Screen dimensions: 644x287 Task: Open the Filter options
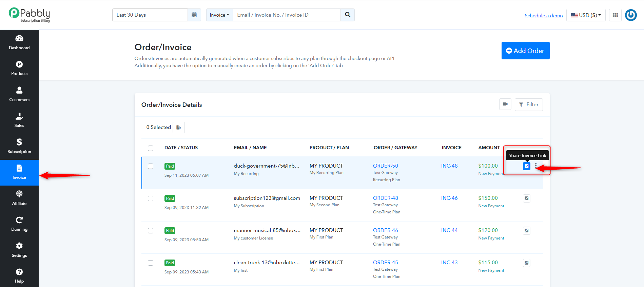point(529,104)
